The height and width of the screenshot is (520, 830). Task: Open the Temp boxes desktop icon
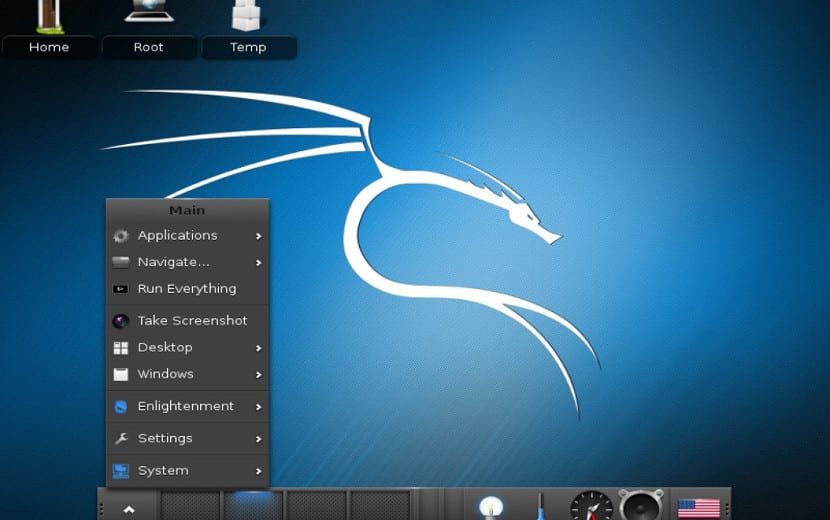pyautogui.click(x=247, y=15)
